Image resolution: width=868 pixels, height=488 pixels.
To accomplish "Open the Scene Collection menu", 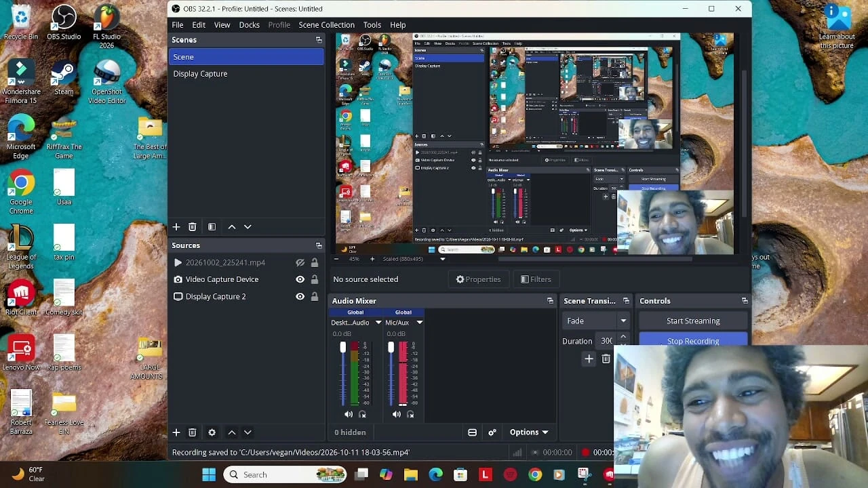I will [326, 24].
